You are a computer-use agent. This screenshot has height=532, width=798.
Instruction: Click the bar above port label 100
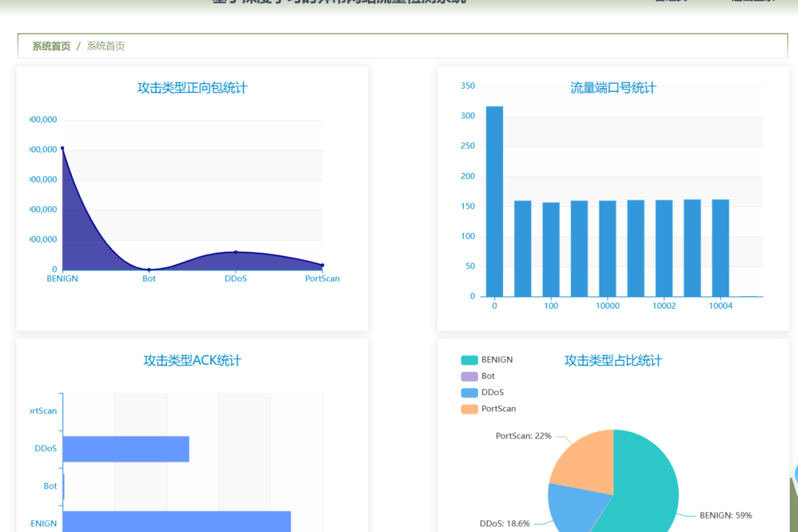550,248
